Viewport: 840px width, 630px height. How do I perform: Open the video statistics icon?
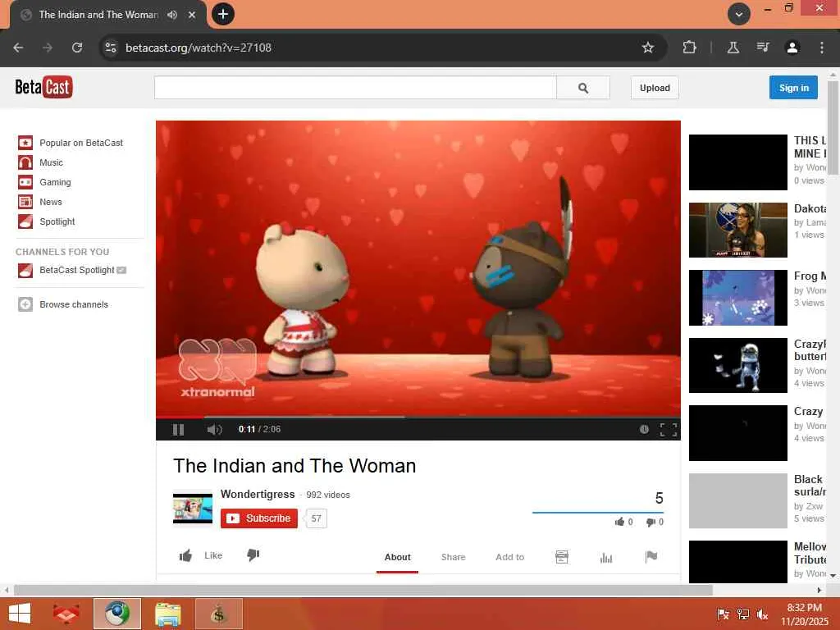coord(606,558)
